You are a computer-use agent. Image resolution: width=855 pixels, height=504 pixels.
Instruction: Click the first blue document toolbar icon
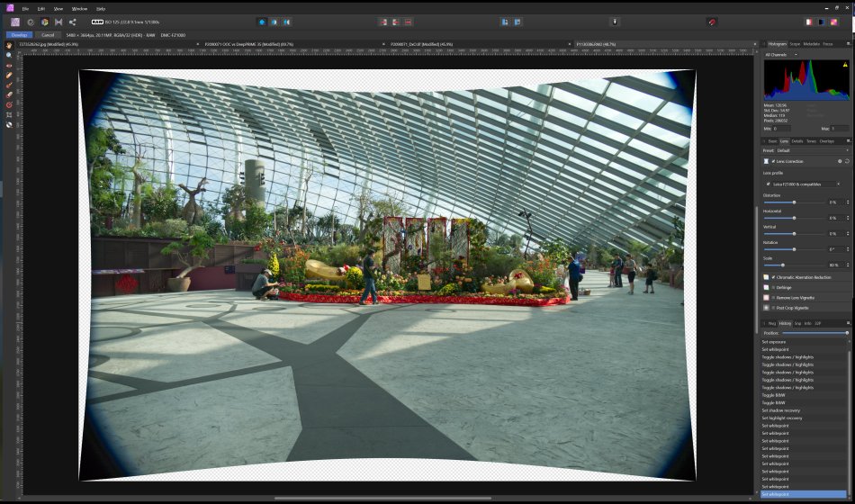(x=505, y=22)
